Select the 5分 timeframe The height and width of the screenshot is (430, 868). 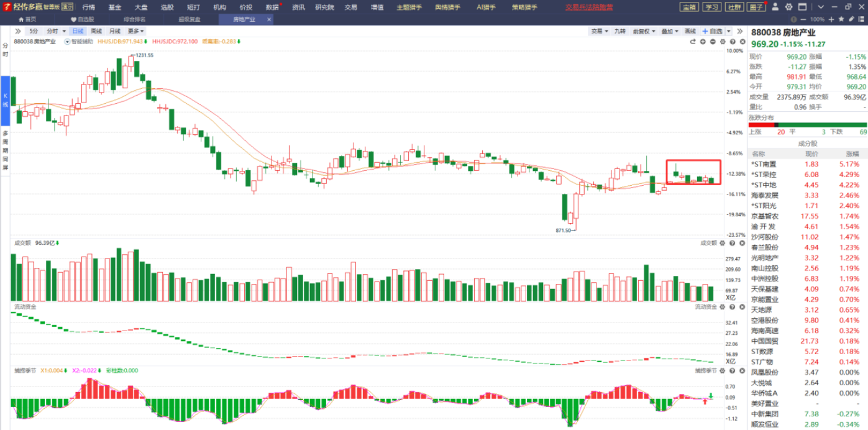click(x=33, y=31)
